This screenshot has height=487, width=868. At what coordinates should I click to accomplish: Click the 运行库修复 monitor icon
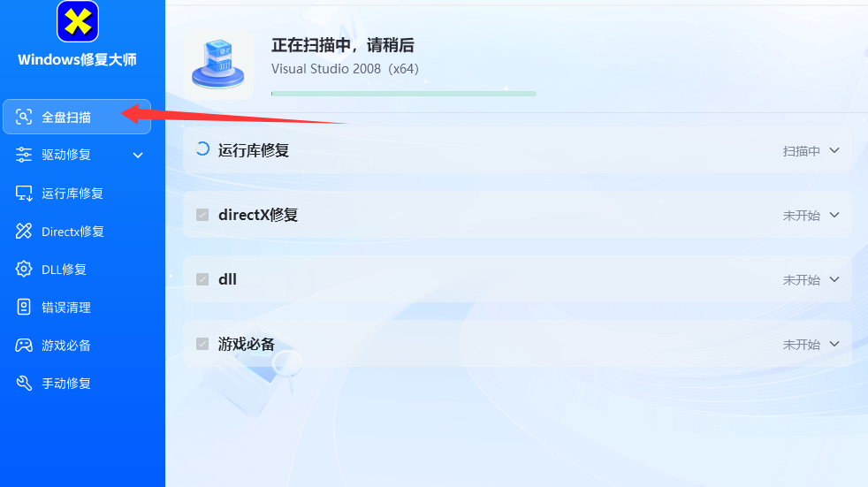tap(24, 194)
